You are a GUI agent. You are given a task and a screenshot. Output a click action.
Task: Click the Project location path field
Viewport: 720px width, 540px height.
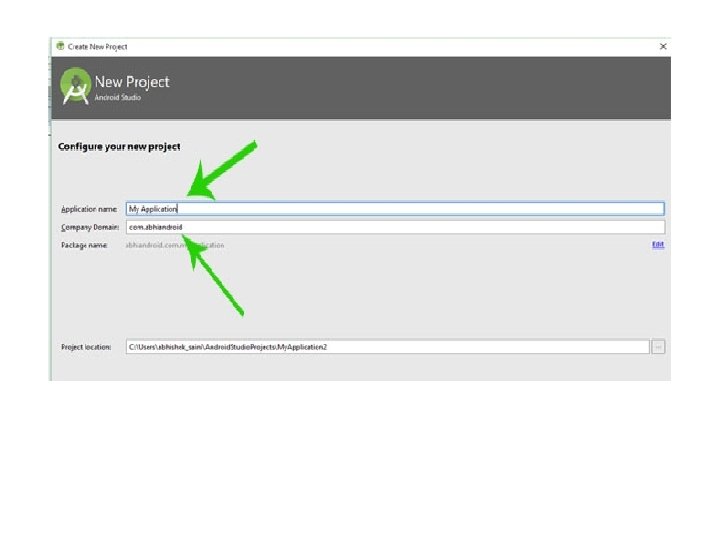tap(388, 347)
